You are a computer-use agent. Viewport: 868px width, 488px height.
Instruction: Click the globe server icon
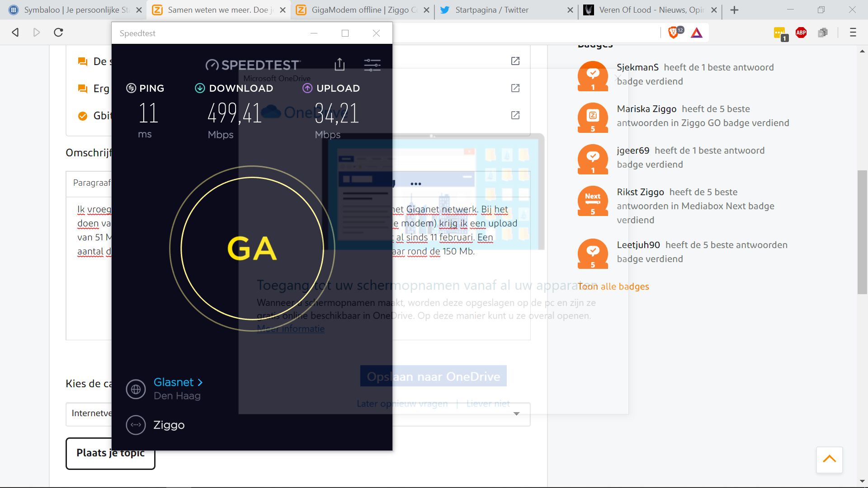point(136,389)
